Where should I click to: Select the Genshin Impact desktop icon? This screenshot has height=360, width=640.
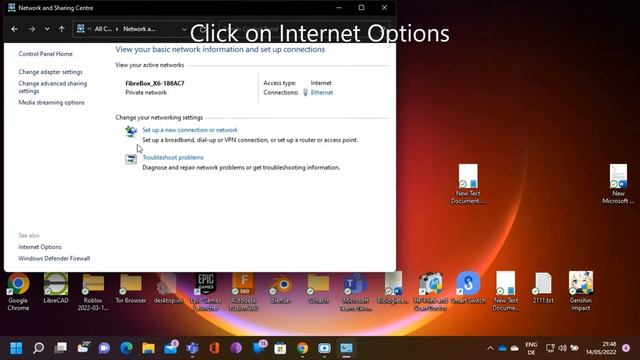point(581,291)
